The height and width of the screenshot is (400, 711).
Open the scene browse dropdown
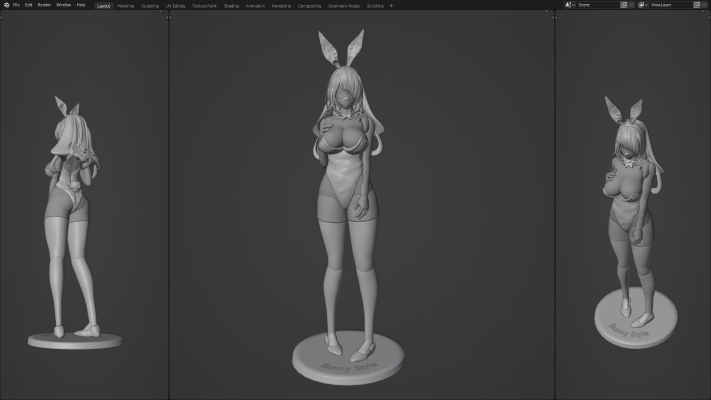pyautogui.click(x=571, y=5)
